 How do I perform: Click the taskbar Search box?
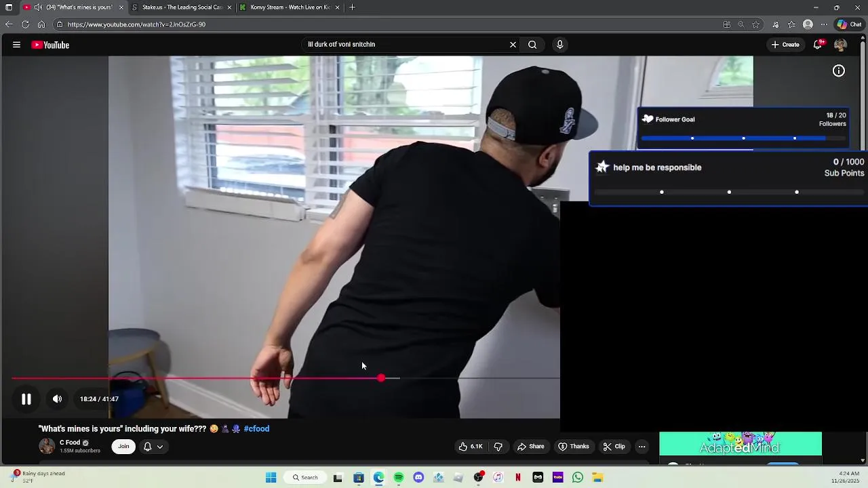[304, 477]
